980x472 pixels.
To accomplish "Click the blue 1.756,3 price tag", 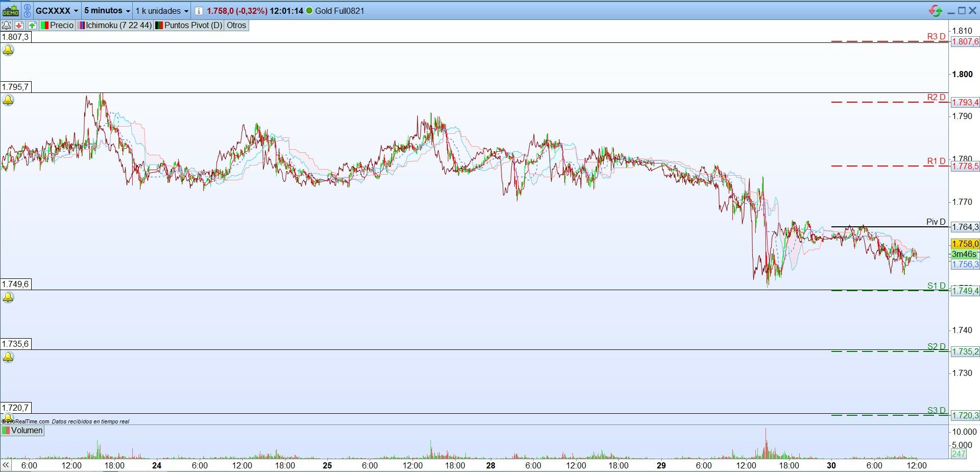I will pos(965,264).
